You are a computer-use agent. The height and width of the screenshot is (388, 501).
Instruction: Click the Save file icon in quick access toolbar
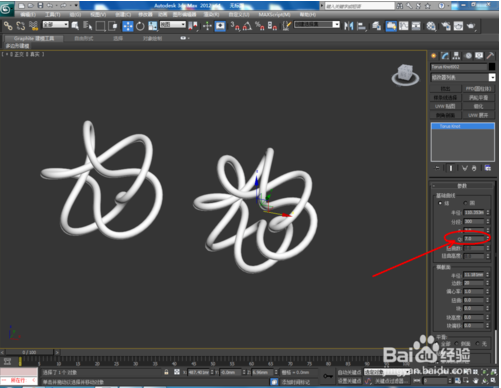point(40,6)
